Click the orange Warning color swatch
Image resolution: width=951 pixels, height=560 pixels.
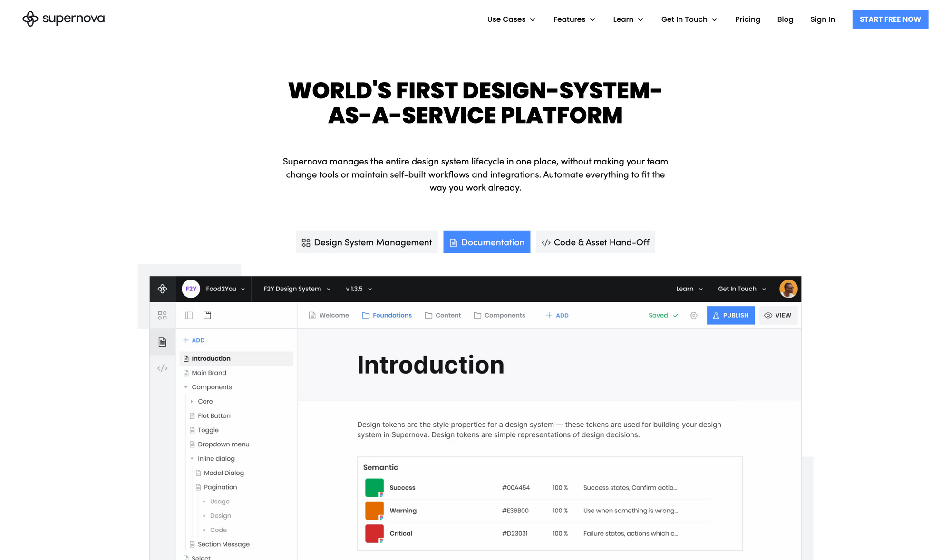pos(374,511)
